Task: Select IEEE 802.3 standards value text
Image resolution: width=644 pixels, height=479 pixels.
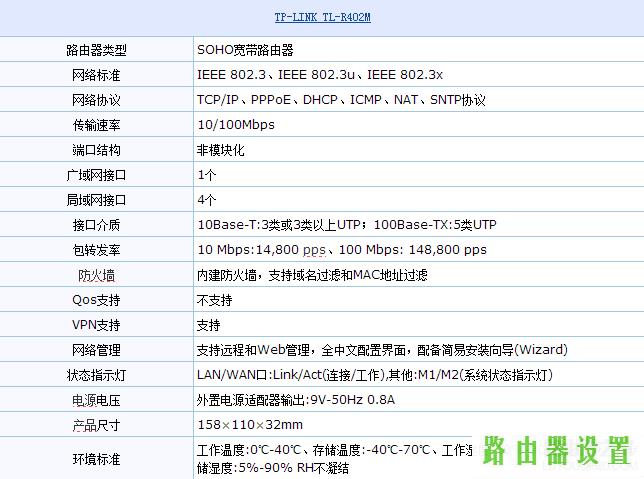Action: 320,75
